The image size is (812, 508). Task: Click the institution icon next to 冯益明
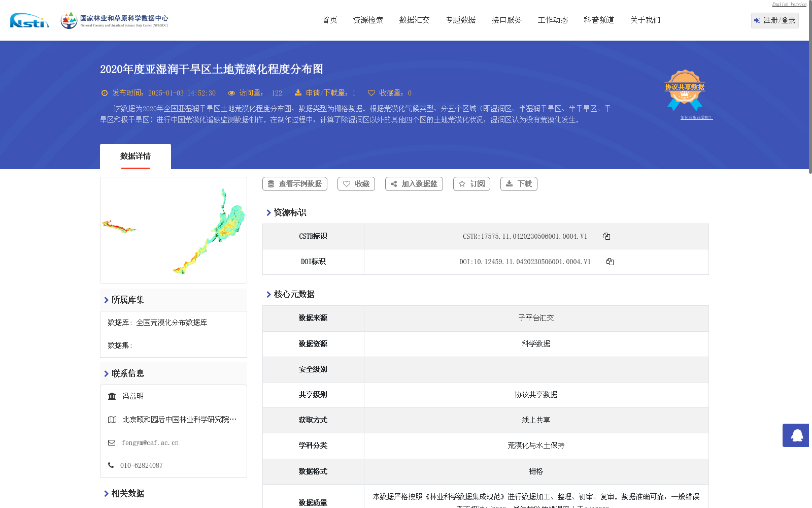[112, 396]
